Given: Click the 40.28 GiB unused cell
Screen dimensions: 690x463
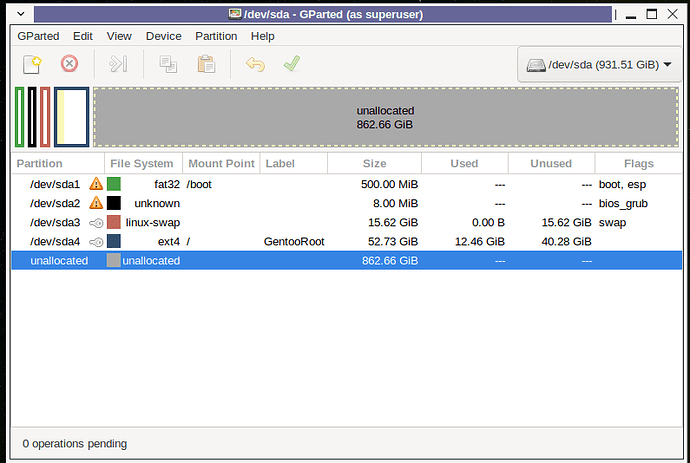Looking at the screenshot, I should [x=566, y=241].
